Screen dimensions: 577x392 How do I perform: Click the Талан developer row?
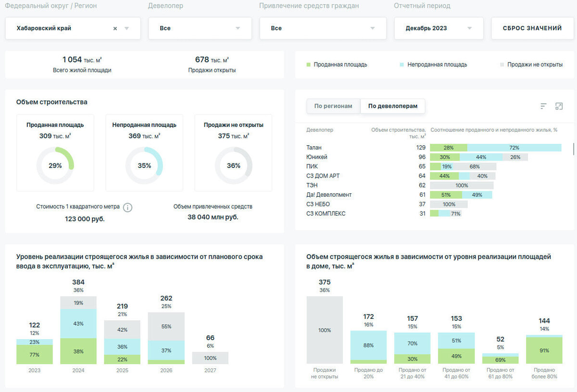point(434,148)
